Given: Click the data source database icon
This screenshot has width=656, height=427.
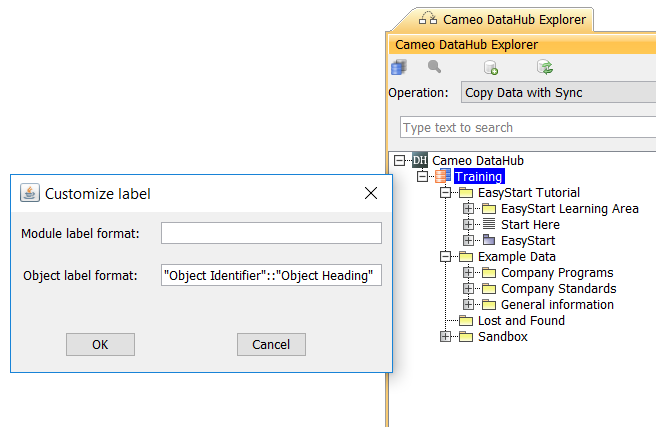Looking at the screenshot, I should point(399,68).
